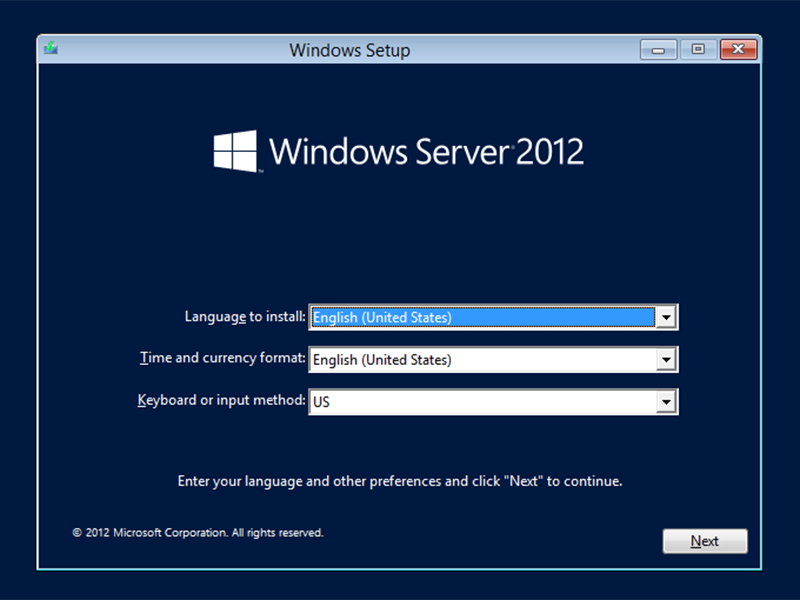800x600 pixels.
Task: Open the Language to install dropdown arrow
Action: pos(666,317)
